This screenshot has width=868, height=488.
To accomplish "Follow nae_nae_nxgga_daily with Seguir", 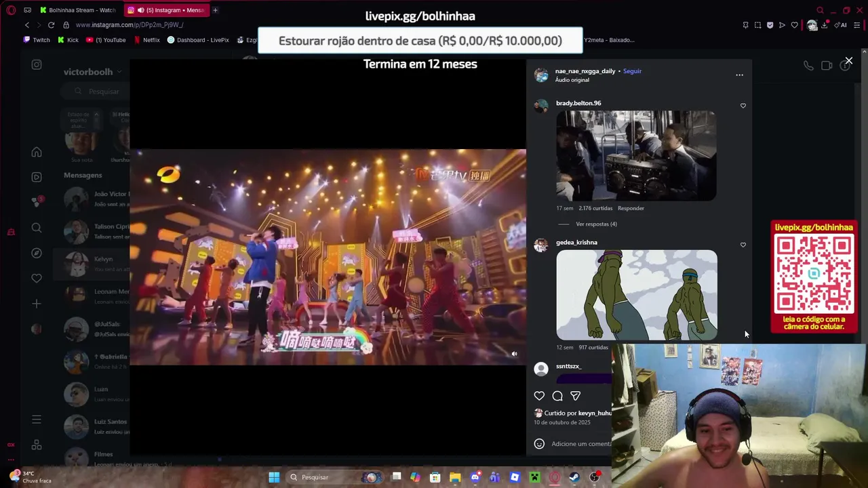I will pos(632,71).
